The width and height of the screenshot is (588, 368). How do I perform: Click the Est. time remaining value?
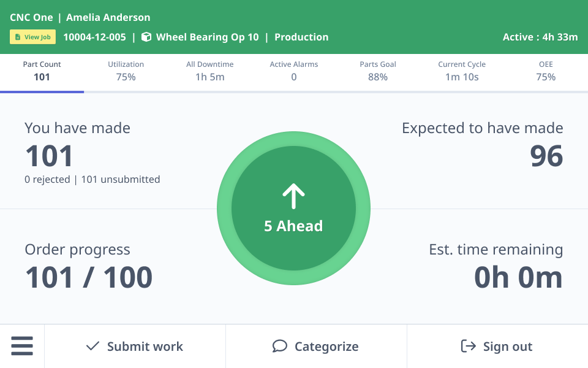pyautogui.click(x=518, y=277)
